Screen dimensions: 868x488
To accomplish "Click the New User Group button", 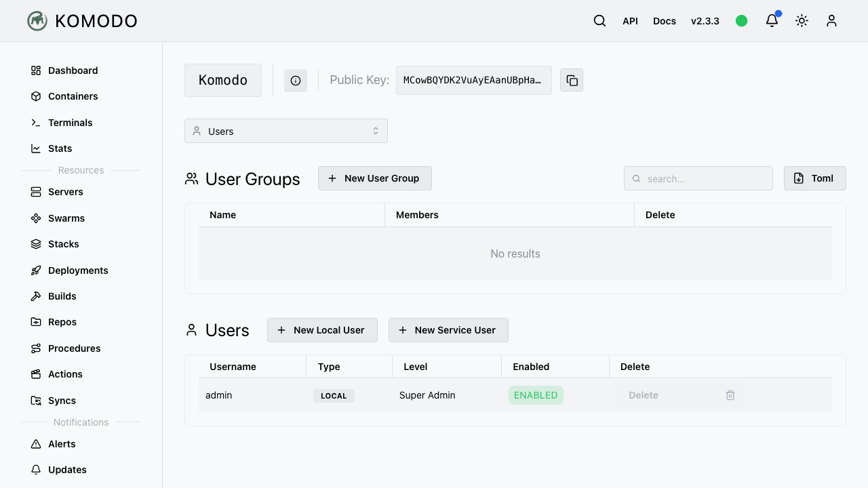I will point(375,178).
